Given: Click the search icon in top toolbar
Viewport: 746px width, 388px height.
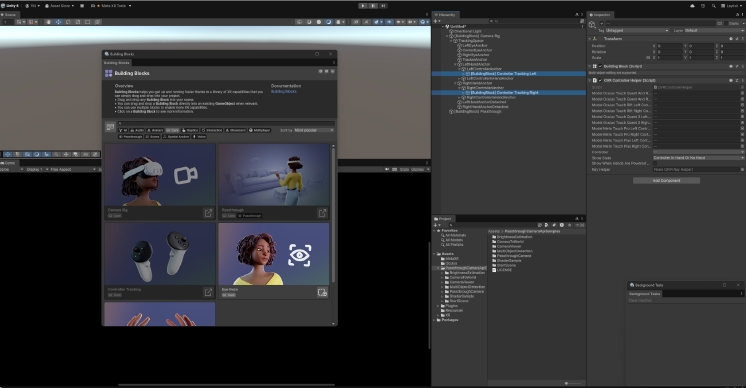Looking at the screenshot, I should [714, 6].
